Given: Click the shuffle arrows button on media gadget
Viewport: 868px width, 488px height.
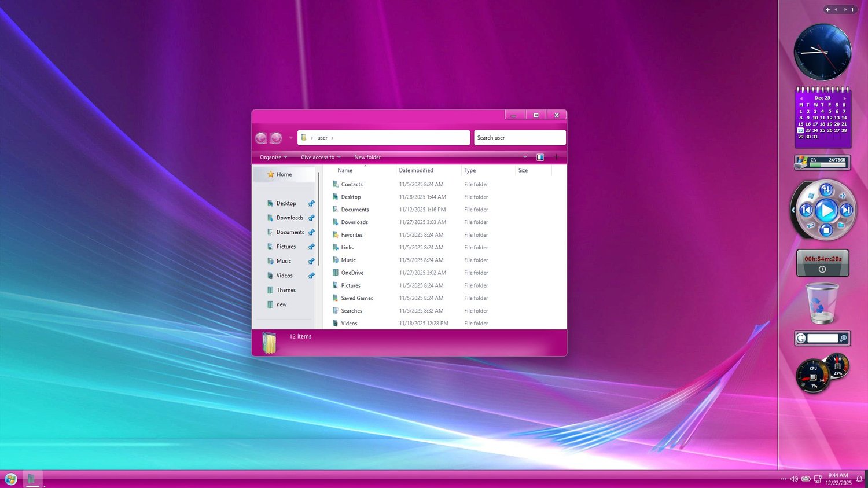Looking at the screenshot, I should pyautogui.click(x=826, y=189).
